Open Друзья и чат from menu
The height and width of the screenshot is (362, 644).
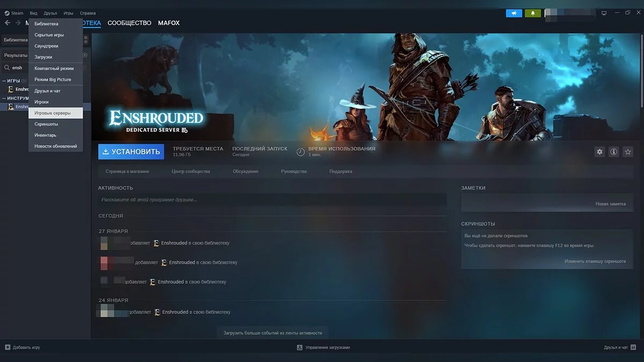(x=55, y=91)
